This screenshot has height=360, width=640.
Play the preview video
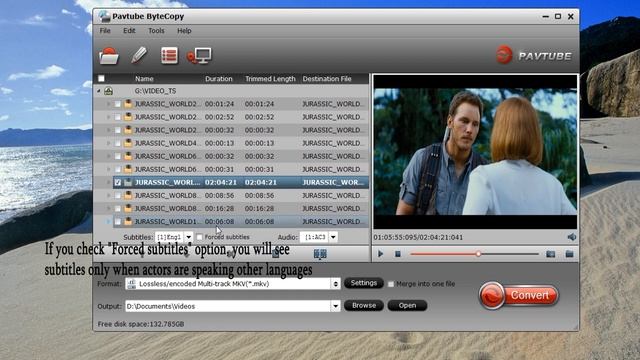pos(380,254)
